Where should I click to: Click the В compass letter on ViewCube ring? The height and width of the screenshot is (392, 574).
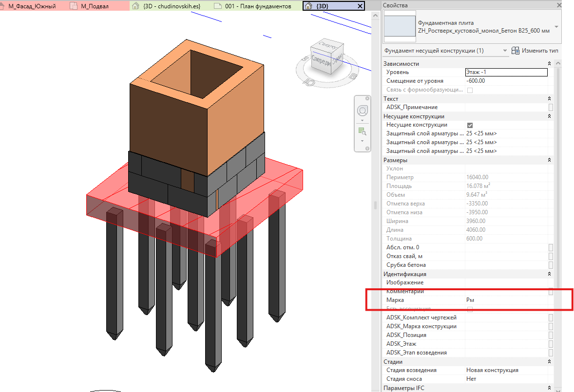click(x=353, y=76)
